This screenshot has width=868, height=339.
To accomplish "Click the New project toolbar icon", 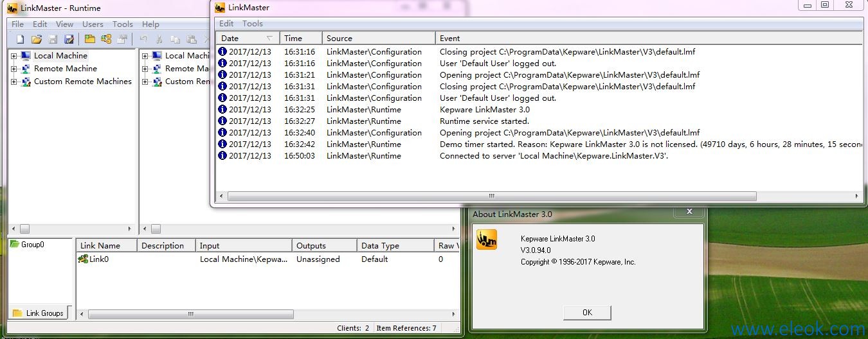I will [20, 39].
